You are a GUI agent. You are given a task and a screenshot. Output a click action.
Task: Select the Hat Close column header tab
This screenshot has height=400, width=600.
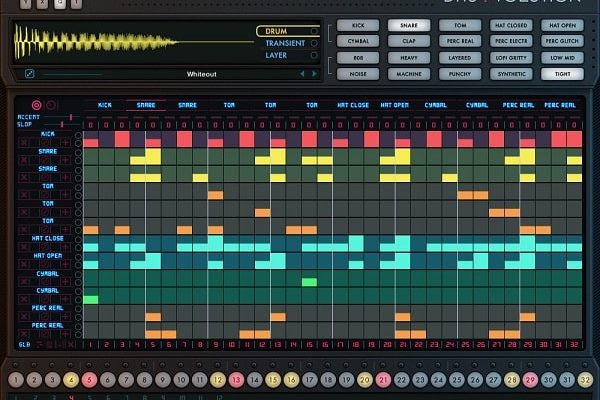354,104
